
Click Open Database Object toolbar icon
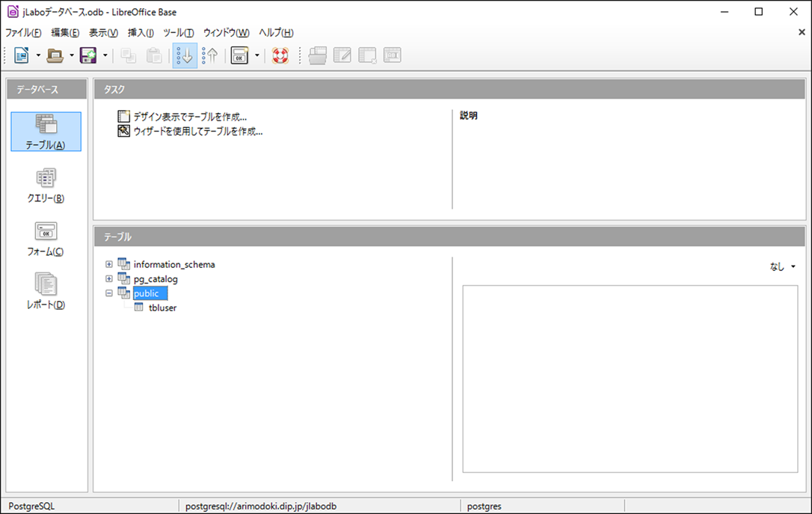tap(318, 55)
